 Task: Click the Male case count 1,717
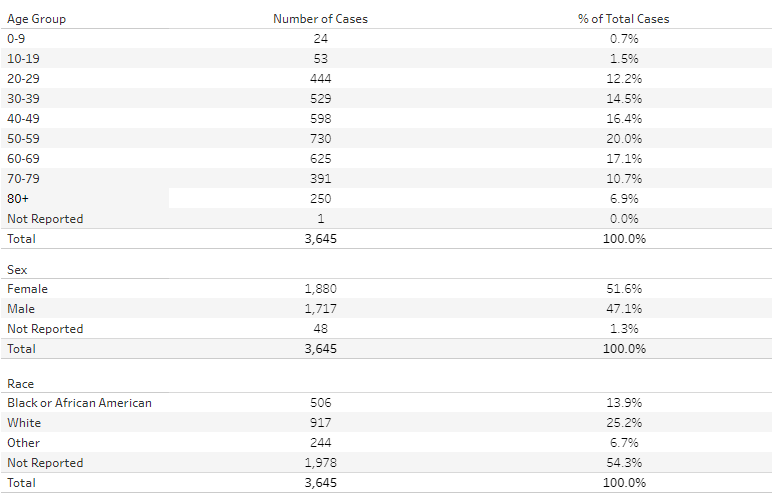click(x=321, y=309)
